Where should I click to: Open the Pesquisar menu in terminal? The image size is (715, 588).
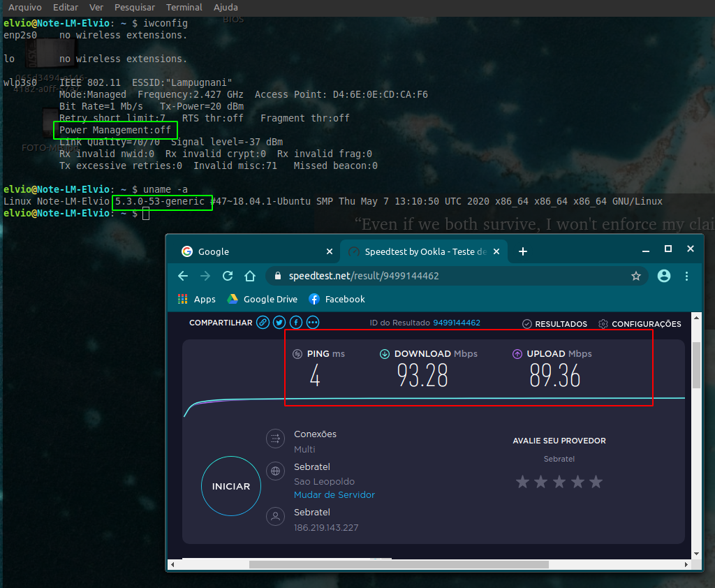click(135, 7)
